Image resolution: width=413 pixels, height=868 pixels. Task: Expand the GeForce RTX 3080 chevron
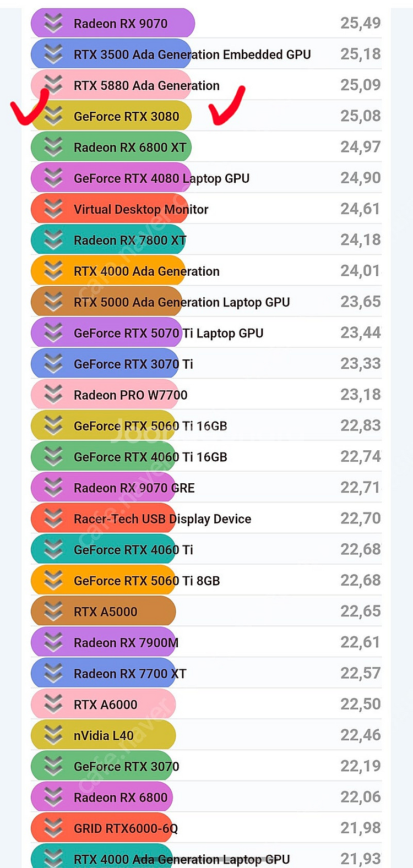tap(53, 115)
